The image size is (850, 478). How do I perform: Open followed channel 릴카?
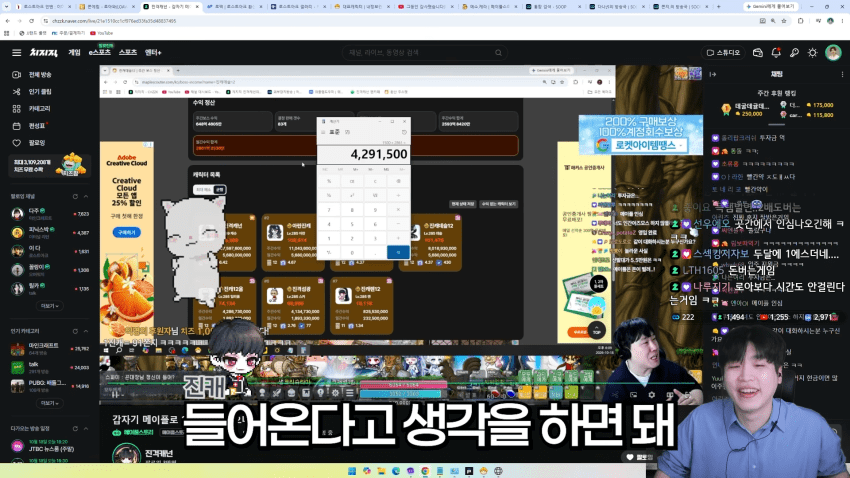[50, 288]
